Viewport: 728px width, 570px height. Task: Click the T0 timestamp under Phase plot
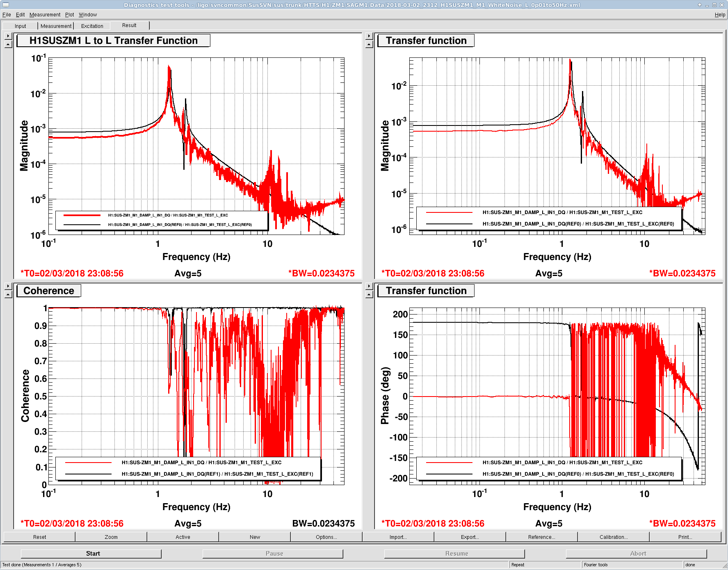point(433,523)
